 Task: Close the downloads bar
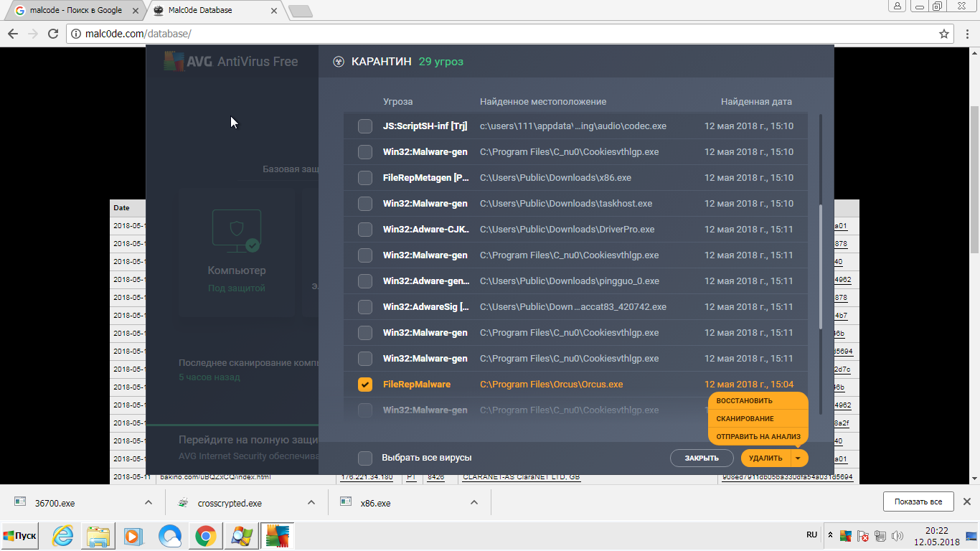[966, 501]
